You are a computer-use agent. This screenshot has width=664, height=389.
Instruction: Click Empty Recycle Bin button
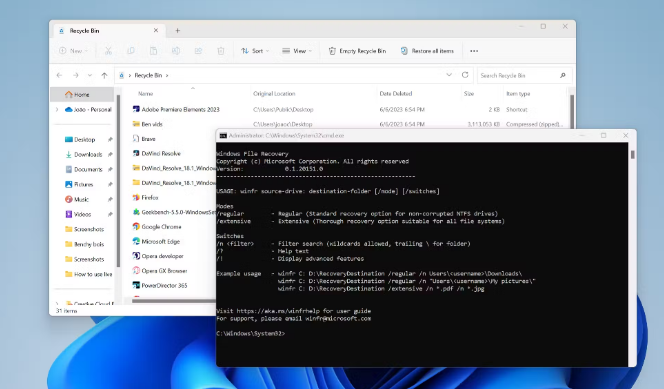pyautogui.click(x=357, y=51)
